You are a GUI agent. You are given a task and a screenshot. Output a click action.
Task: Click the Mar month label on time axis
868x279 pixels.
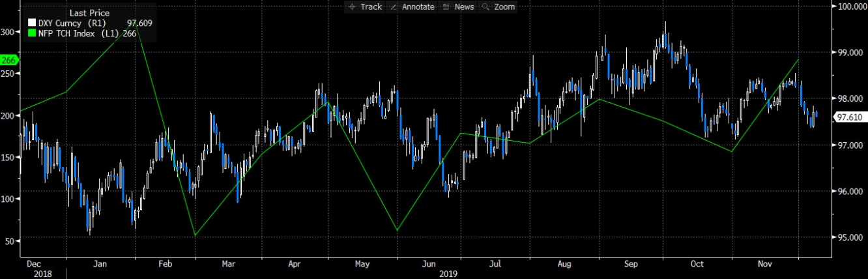[229, 265]
